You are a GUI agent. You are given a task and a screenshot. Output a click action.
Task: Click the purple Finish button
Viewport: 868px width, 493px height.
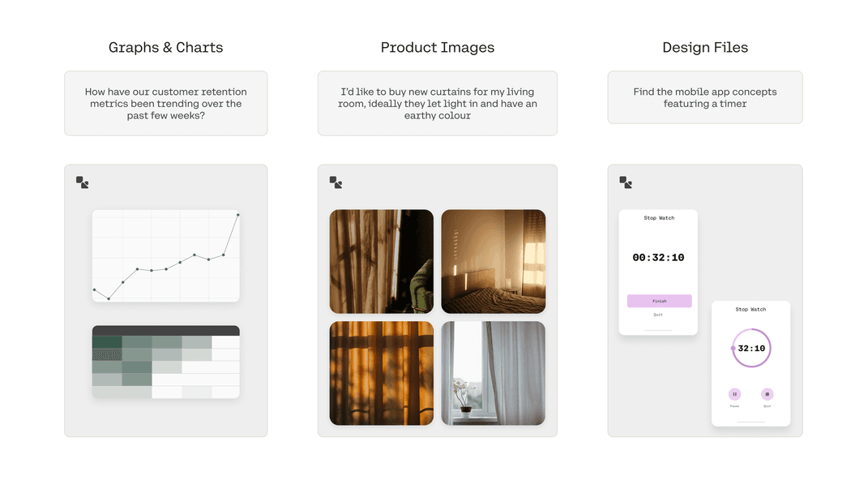(659, 301)
